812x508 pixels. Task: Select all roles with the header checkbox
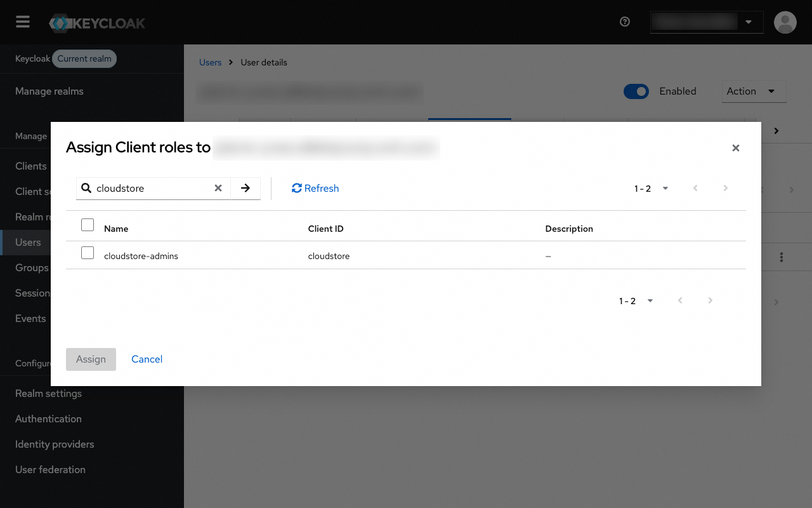point(87,225)
